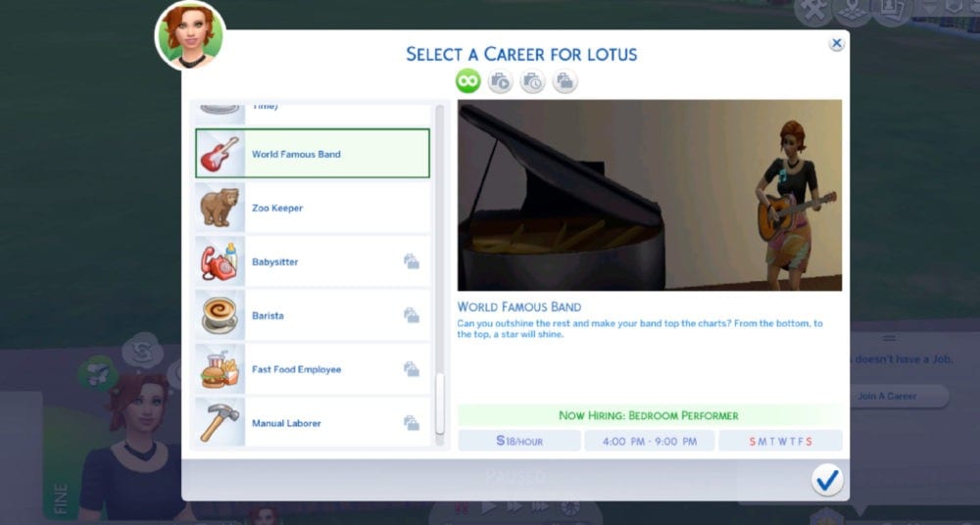
Task: Select the Zoo Keeper career entry
Action: [313, 208]
